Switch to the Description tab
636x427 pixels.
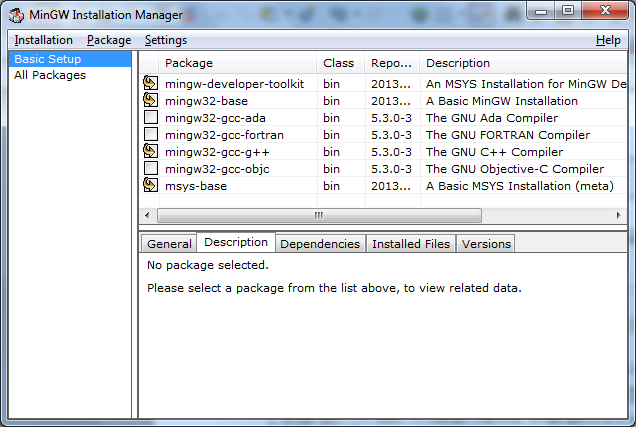point(236,242)
